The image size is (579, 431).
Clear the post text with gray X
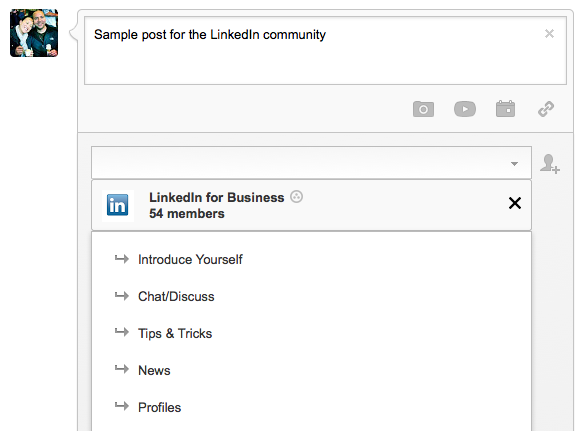click(x=549, y=34)
